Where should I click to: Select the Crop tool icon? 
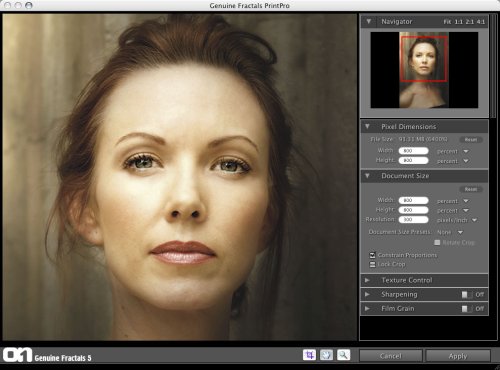pos(309,355)
